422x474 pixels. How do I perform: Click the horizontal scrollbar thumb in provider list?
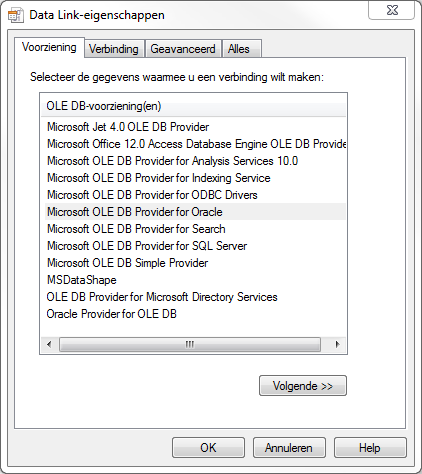[x=190, y=344]
